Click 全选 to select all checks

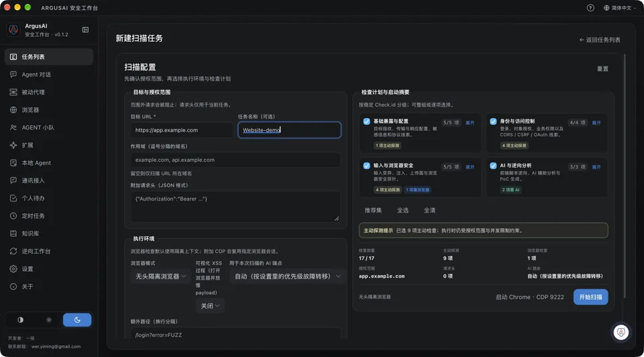pos(402,210)
